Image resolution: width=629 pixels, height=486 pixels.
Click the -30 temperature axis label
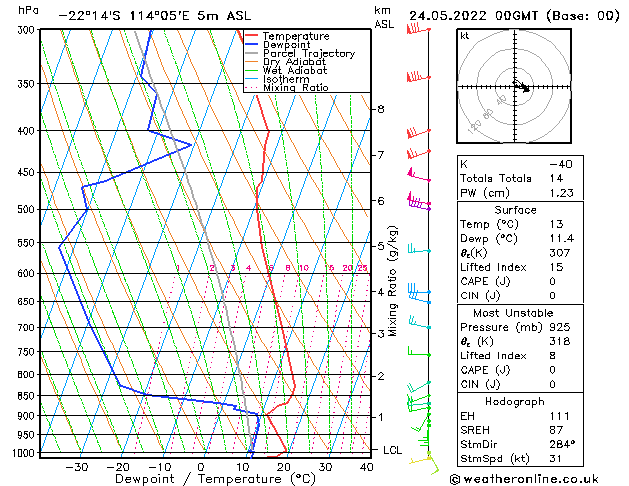click(76, 467)
